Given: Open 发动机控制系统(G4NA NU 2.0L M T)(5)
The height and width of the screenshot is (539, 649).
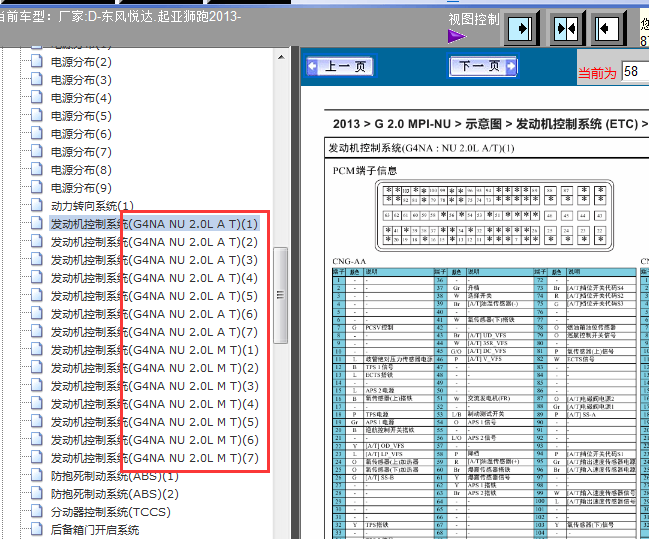Looking at the screenshot, I should pyautogui.click(x=154, y=422).
